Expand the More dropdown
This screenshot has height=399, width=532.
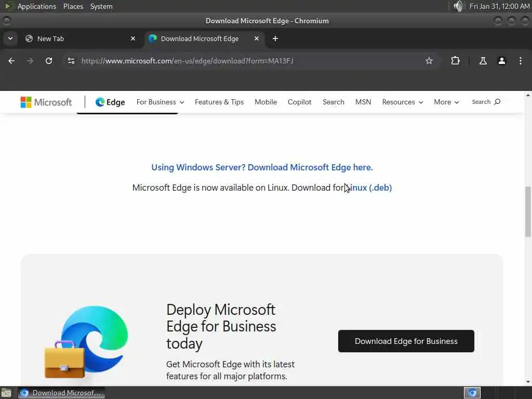446,102
